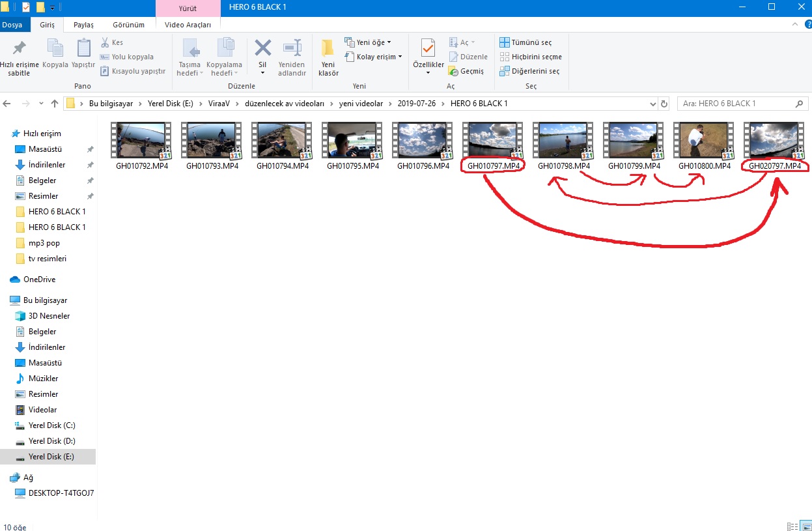Click Yolu kopyala in the ribbon
This screenshot has width=812, height=531.
126,57
